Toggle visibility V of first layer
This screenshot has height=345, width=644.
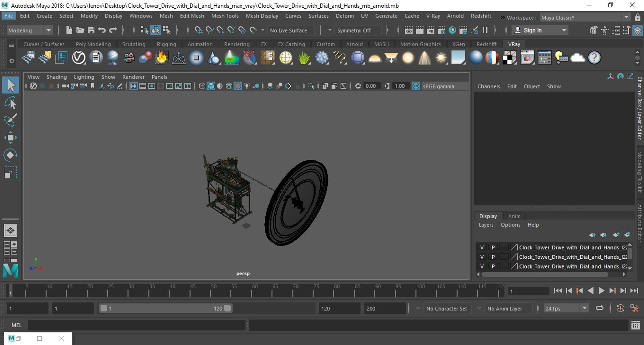coord(482,247)
